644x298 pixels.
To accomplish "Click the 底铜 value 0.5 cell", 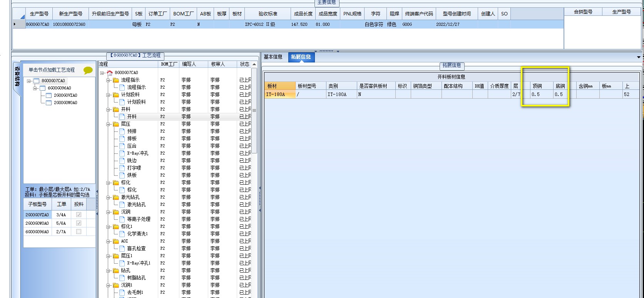I will (x=564, y=94).
